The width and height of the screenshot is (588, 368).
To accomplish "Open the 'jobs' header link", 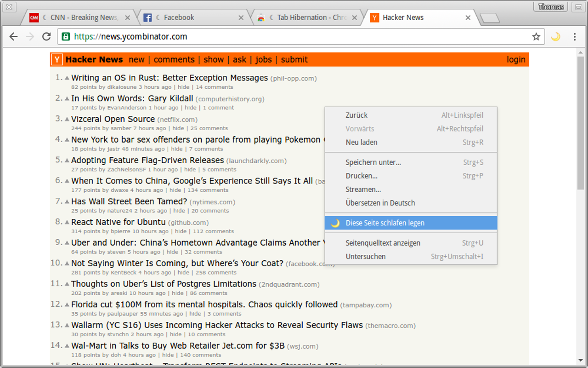I will (x=264, y=59).
